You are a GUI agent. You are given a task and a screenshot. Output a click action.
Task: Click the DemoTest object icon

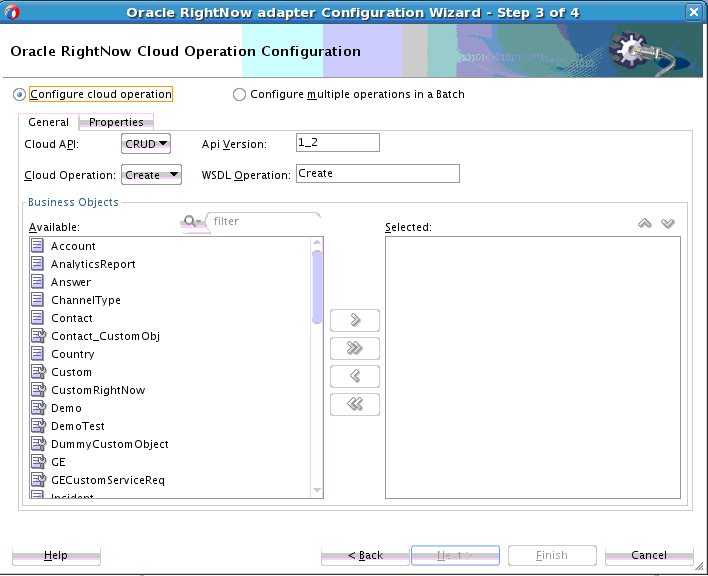click(38, 426)
